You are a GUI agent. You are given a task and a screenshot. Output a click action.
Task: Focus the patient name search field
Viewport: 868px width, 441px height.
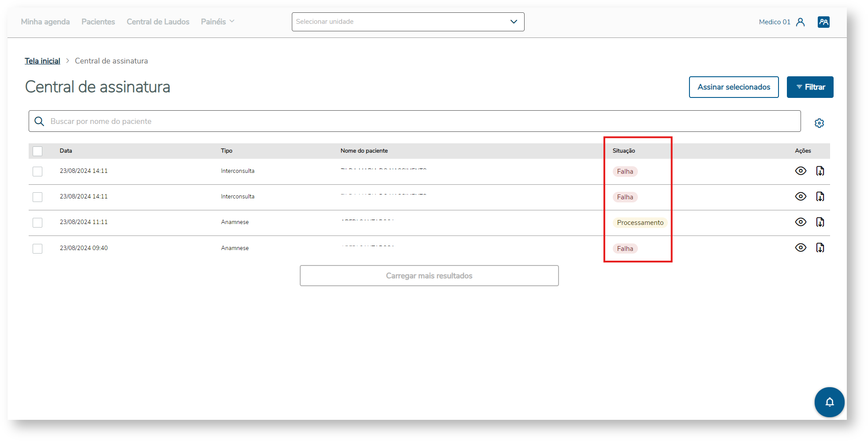click(x=414, y=121)
